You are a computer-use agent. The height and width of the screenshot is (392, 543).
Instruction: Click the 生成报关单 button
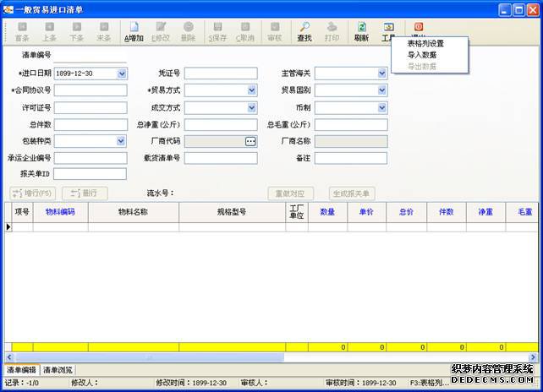click(x=353, y=193)
